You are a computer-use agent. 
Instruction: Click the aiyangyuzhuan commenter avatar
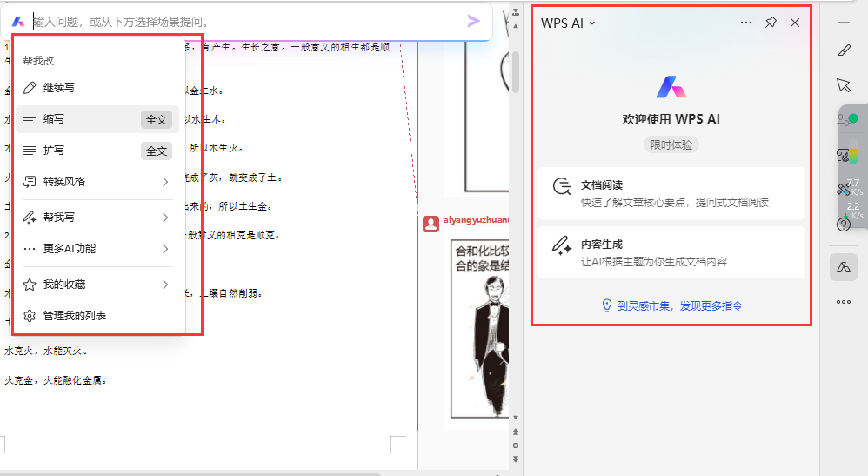pyautogui.click(x=431, y=224)
